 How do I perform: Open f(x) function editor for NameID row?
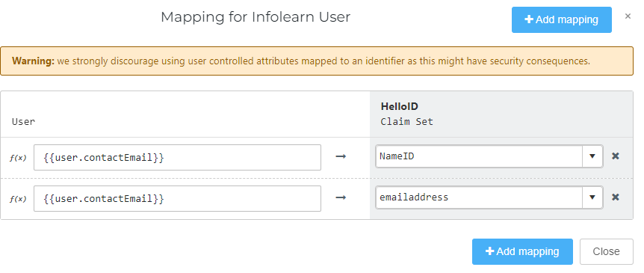(18, 158)
